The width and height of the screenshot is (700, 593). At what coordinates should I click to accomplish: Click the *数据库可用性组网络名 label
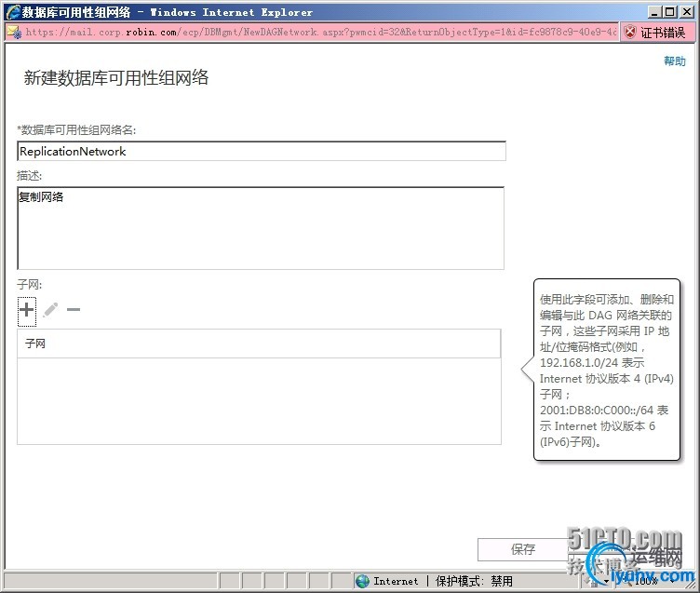coord(76,130)
